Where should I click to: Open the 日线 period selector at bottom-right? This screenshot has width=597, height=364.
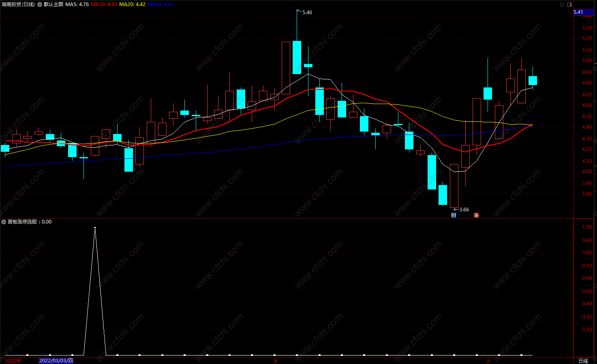[583, 361]
